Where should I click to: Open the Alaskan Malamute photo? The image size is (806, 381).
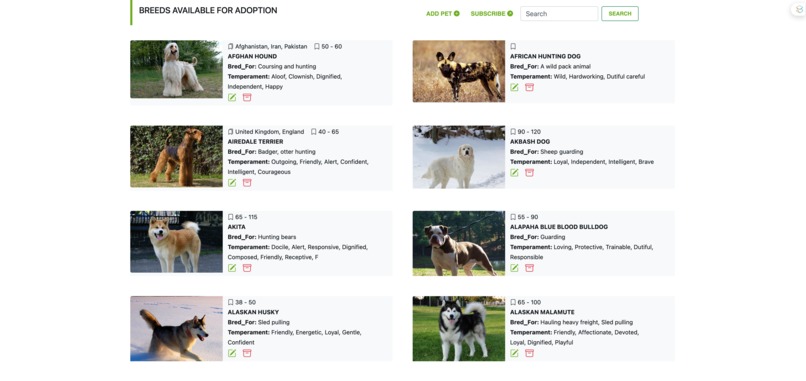point(459,329)
